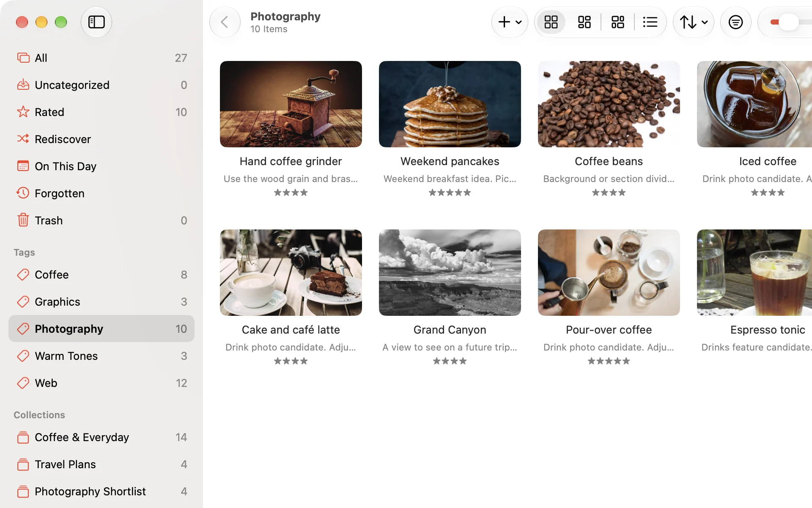Show Forgotten items
Viewport: 812px width, 508px height.
click(101, 193)
